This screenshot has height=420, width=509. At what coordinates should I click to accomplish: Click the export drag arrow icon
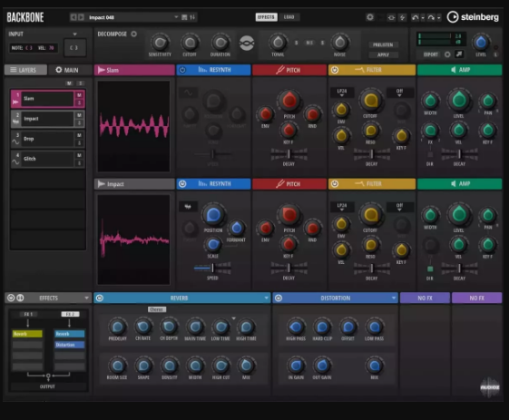[459, 54]
